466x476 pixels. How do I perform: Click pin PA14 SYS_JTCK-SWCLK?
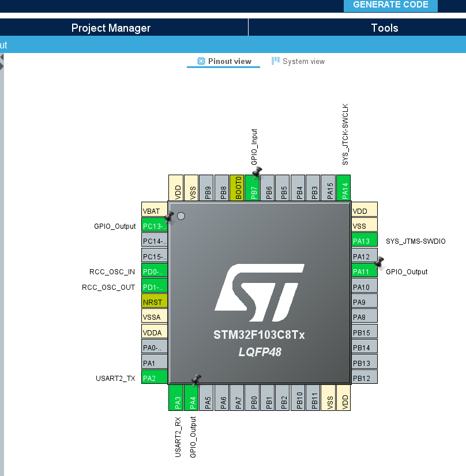[344, 188]
